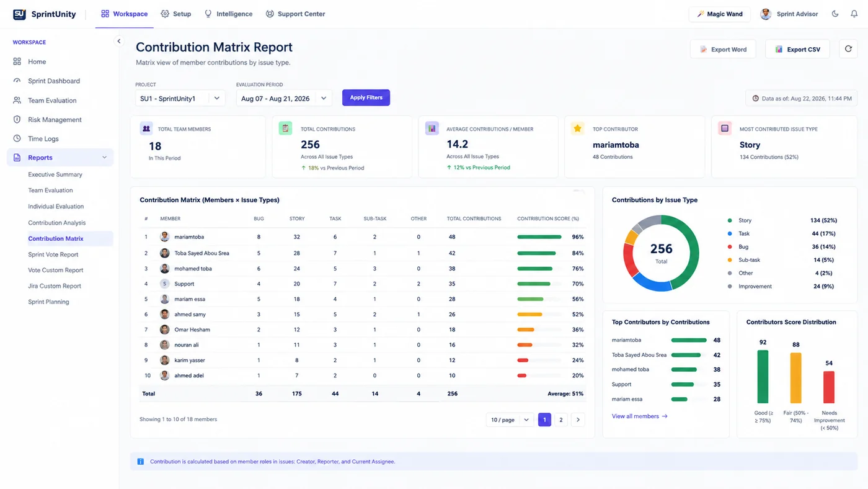Click the Most Contributed Issue Type icon
The height and width of the screenshot is (489, 868).
pyautogui.click(x=724, y=128)
